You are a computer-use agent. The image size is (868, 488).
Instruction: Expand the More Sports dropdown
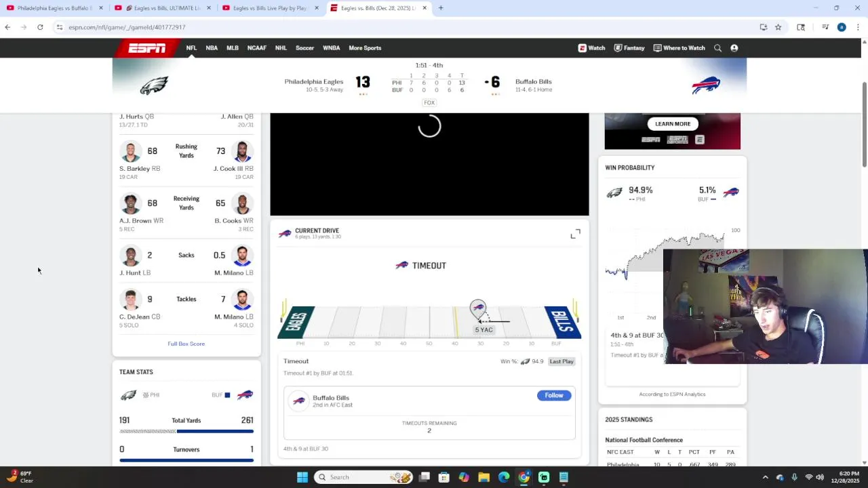tap(365, 48)
